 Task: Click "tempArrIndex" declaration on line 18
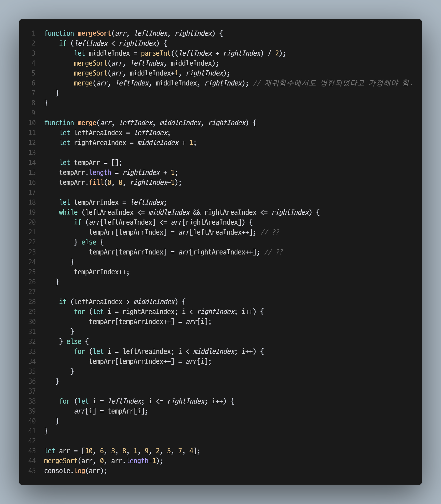96,202
